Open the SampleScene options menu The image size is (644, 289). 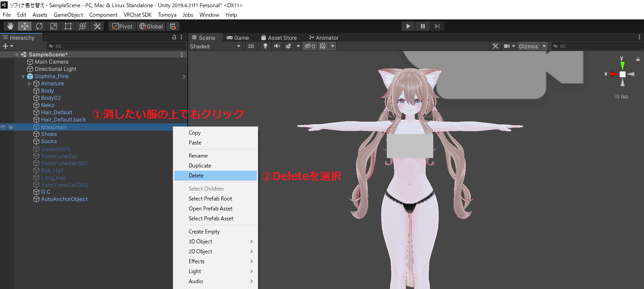point(182,55)
